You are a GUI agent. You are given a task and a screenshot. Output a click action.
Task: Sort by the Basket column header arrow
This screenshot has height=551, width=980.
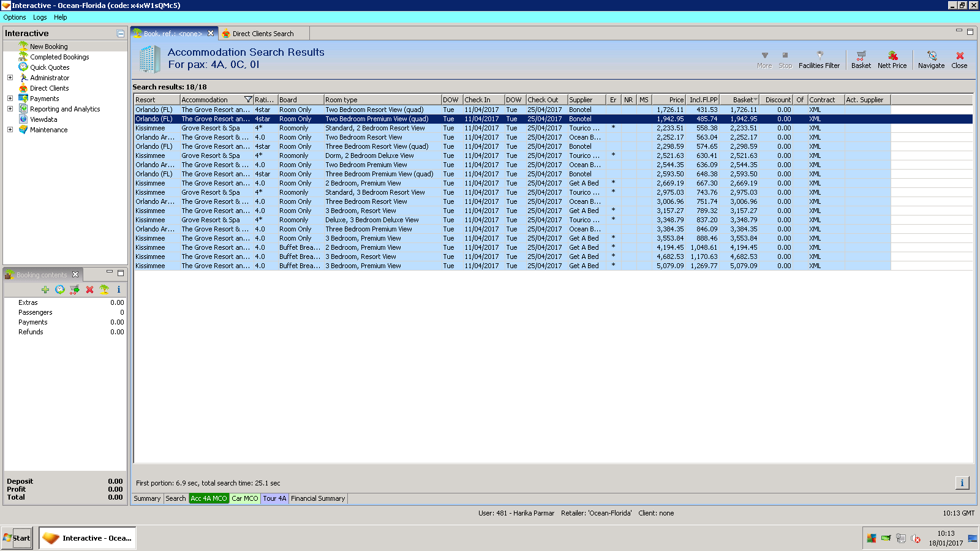(755, 100)
